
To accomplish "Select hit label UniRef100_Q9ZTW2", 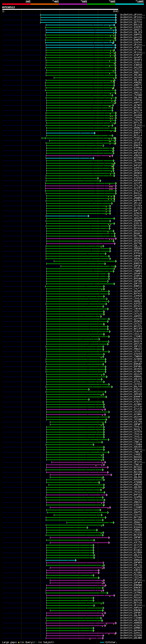I will (x=131, y=244).
